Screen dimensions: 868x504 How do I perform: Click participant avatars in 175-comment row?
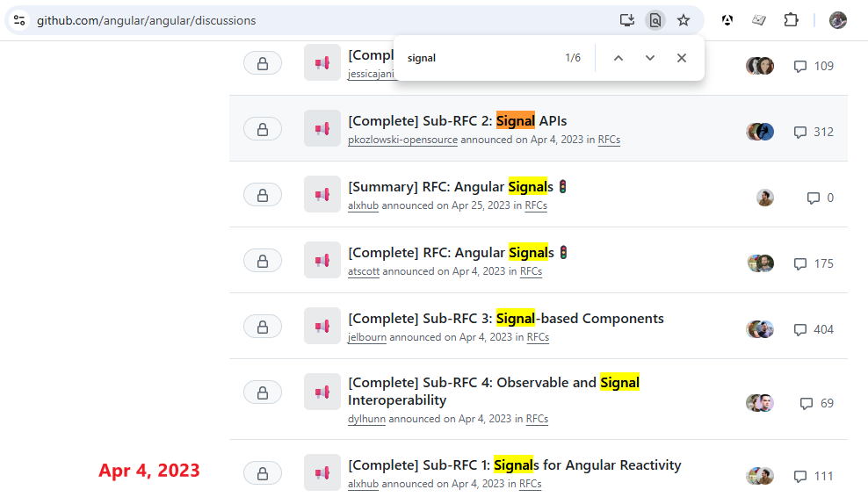click(760, 263)
